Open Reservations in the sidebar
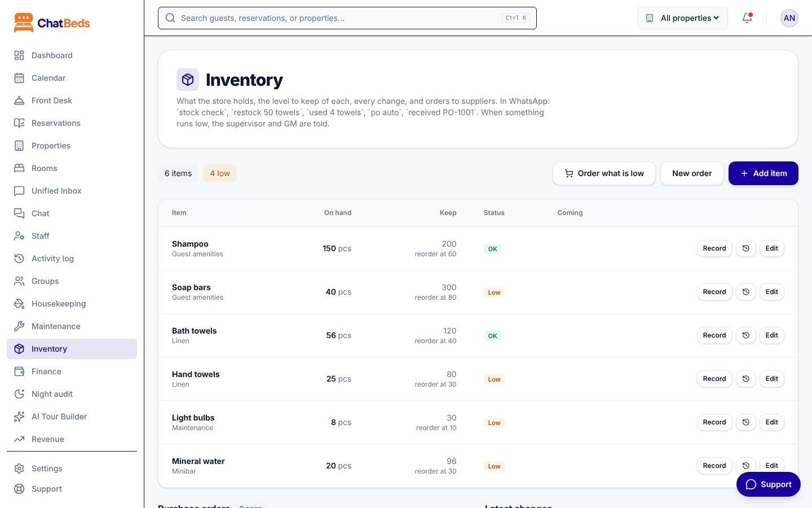This screenshot has width=812, height=508. tap(72, 123)
